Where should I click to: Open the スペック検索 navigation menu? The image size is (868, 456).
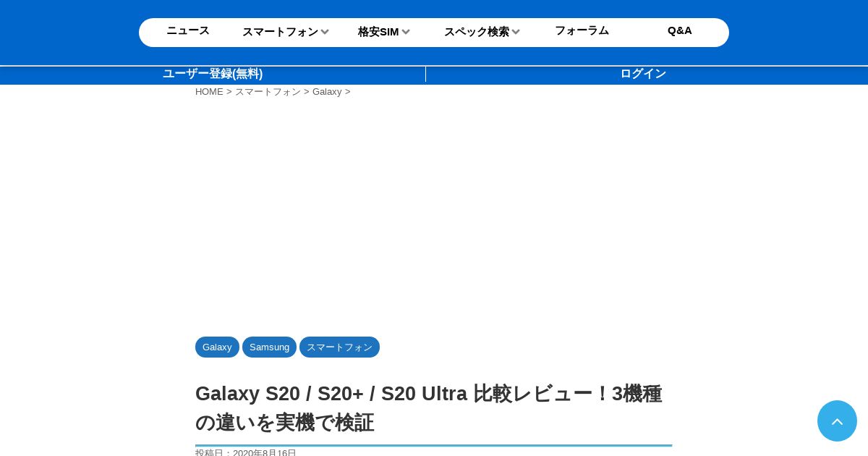(x=477, y=32)
